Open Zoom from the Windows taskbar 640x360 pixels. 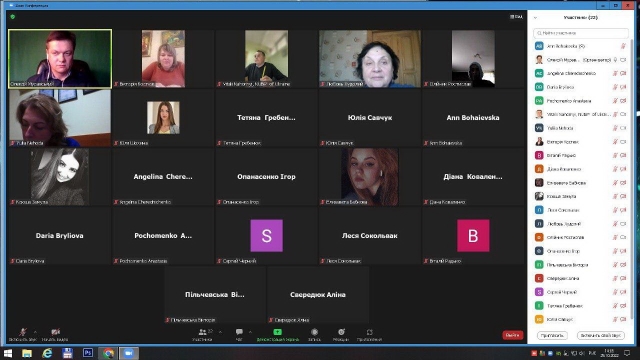129,353
